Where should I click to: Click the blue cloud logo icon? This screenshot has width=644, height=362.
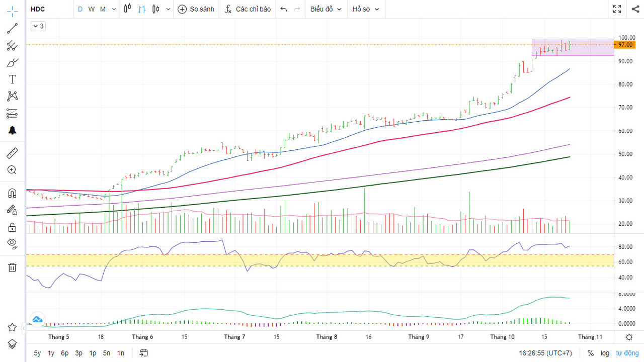[37, 319]
